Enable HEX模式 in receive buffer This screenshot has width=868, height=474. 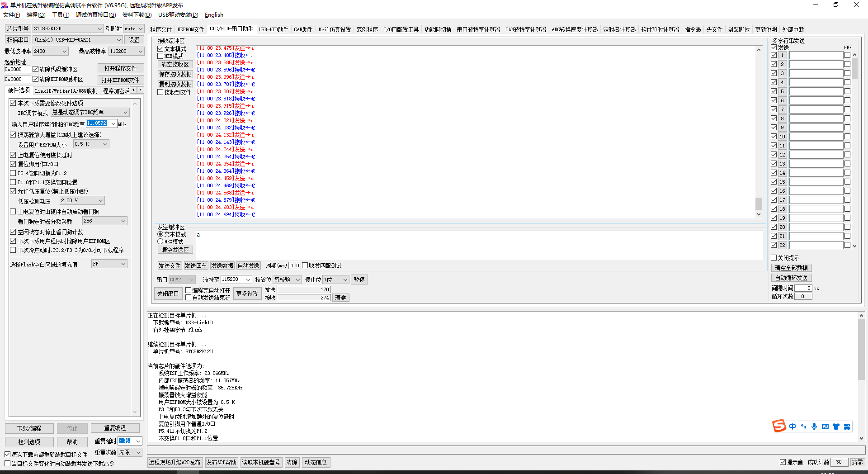tap(160, 56)
